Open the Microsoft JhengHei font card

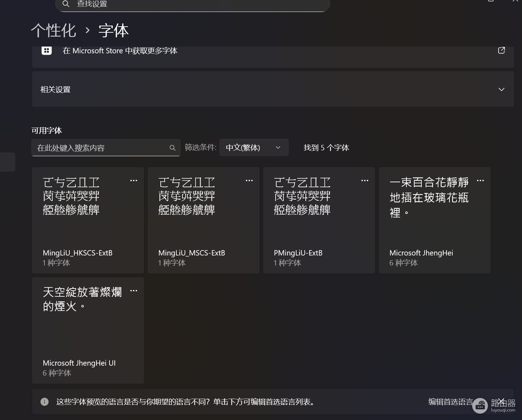click(x=435, y=220)
